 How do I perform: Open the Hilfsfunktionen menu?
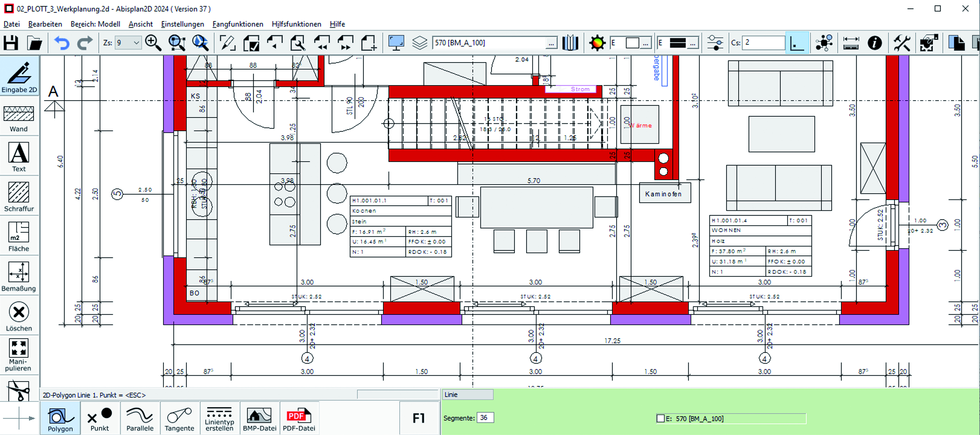[x=296, y=24]
